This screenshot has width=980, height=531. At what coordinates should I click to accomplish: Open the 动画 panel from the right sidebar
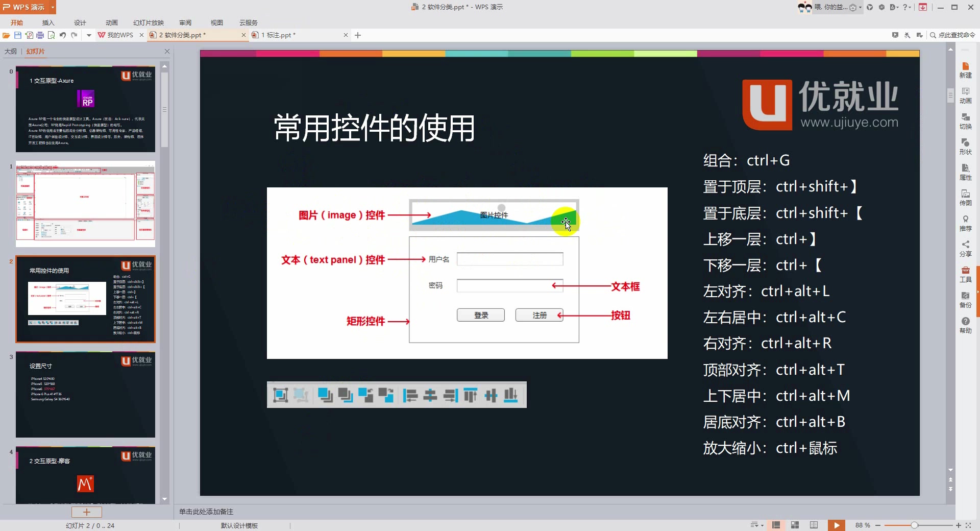pyautogui.click(x=966, y=94)
